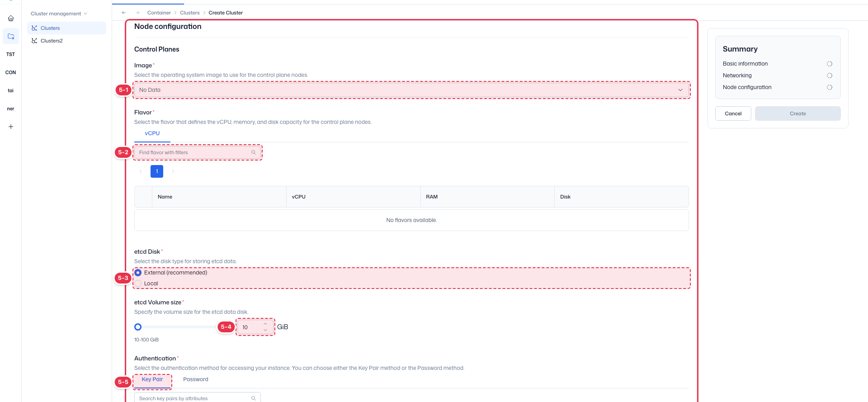Open Container breadcrumb link
The width and height of the screenshot is (868, 402).
coord(159,13)
